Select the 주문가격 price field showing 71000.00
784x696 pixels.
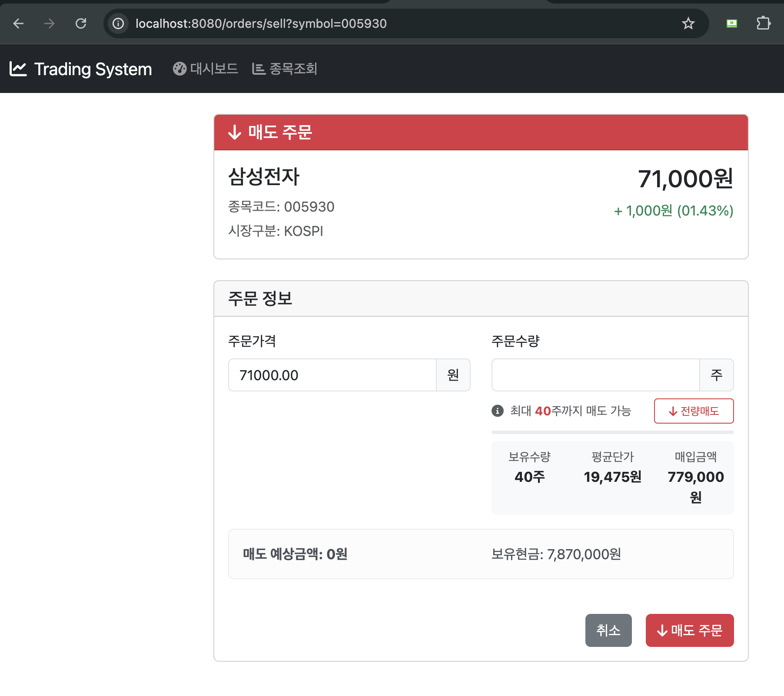(x=332, y=375)
